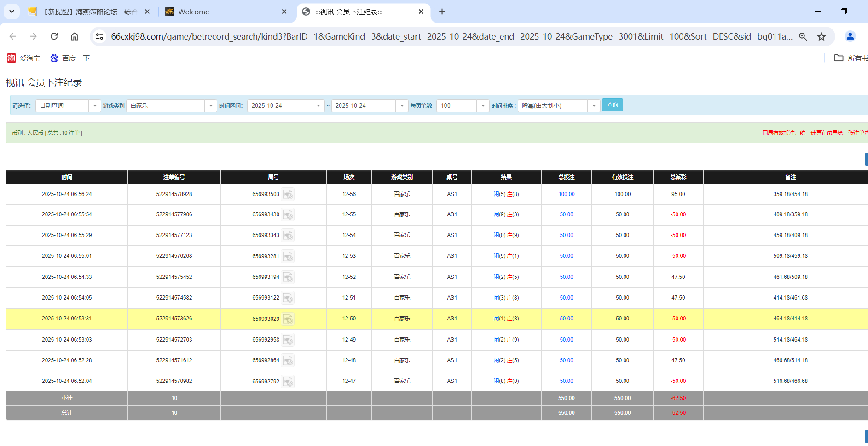
Task: Click the video replay icon for round 656993503
Action: pyautogui.click(x=289, y=194)
